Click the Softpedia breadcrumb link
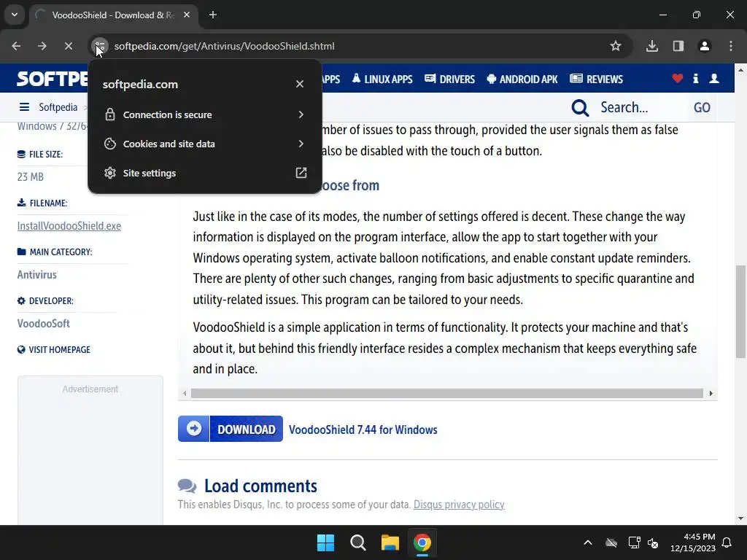 [x=58, y=107]
